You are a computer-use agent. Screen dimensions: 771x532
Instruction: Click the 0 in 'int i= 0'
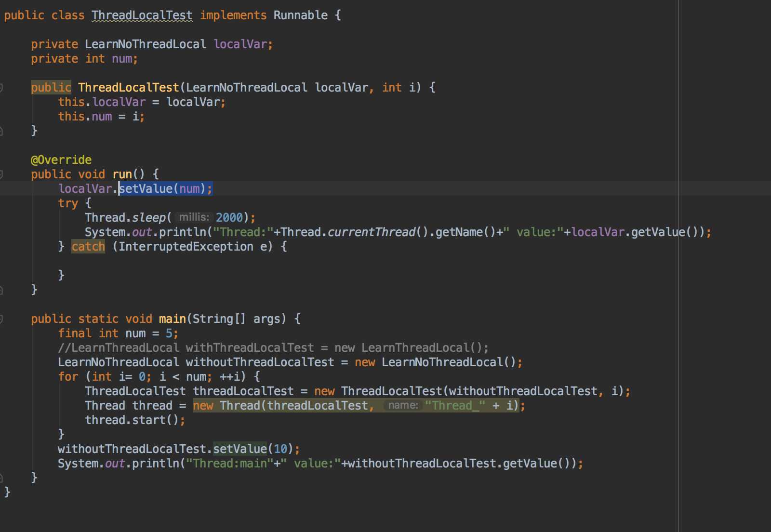(142, 377)
